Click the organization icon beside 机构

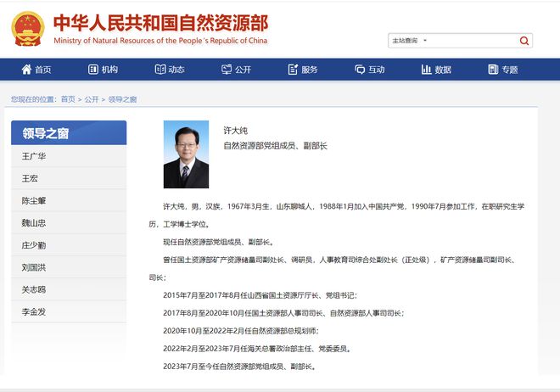92,70
